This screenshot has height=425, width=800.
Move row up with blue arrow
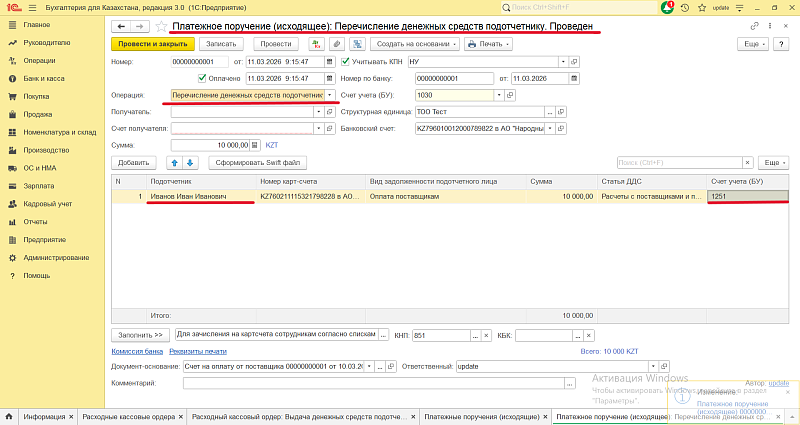coord(175,162)
